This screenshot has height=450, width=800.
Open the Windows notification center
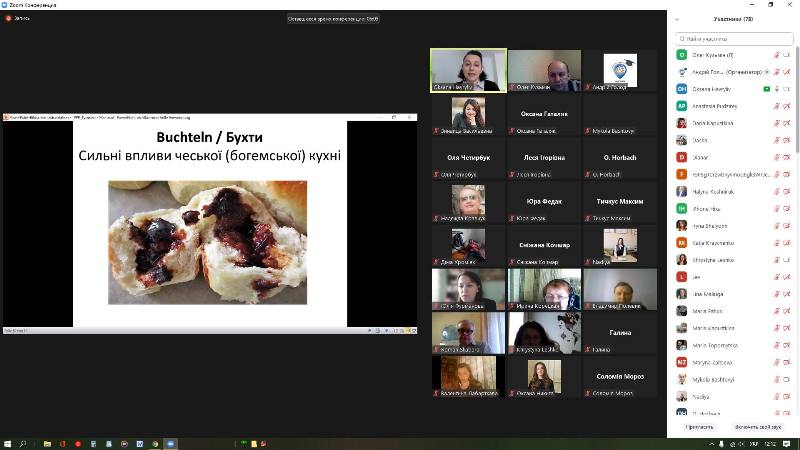tap(787, 444)
